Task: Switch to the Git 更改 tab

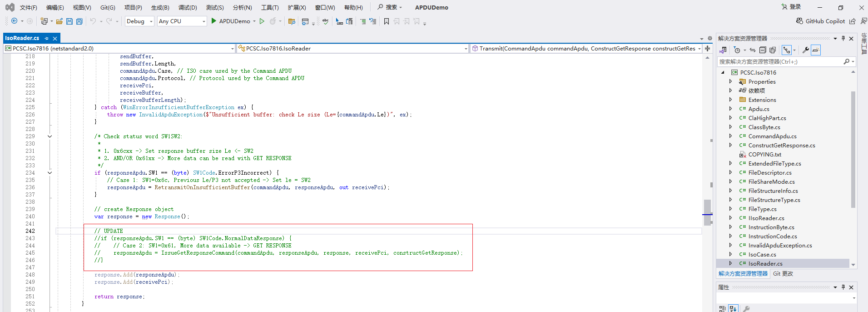Action: 783,273
